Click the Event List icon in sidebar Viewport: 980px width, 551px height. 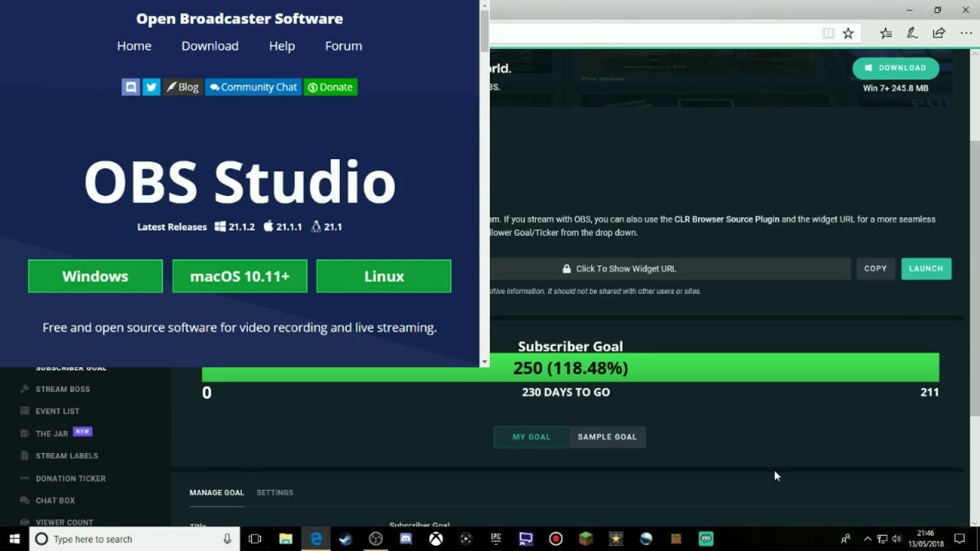[x=24, y=411]
